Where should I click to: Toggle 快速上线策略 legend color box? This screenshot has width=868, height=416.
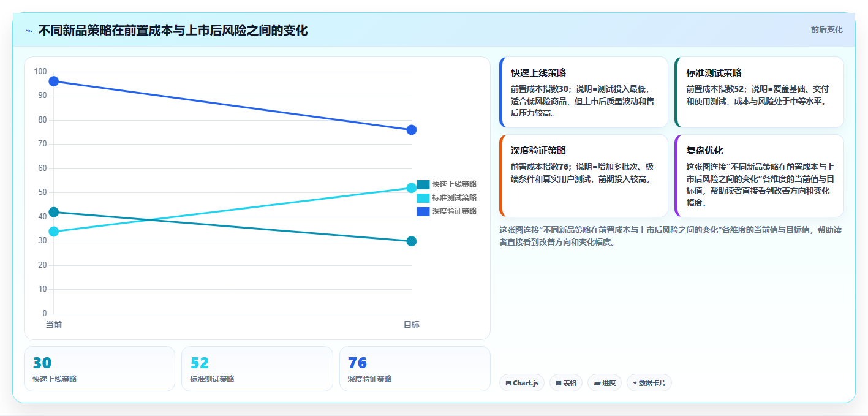423,184
